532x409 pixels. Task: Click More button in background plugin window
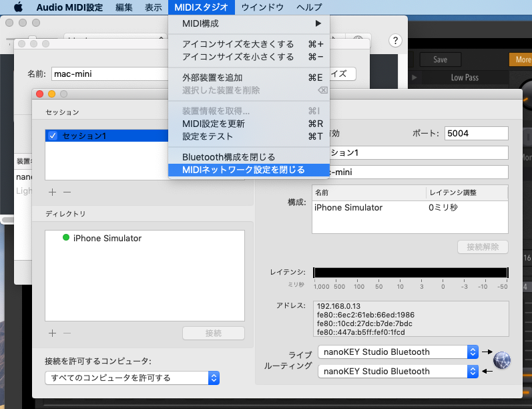coord(521,59)
